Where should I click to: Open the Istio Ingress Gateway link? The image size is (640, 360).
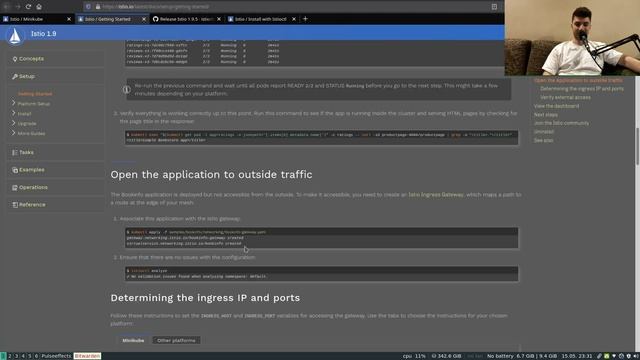tap(436, 195)
